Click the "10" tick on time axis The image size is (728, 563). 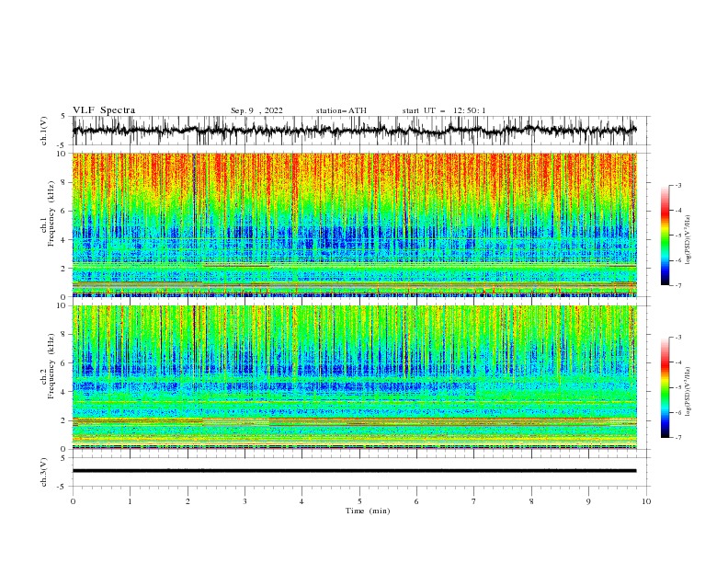click(x=646, y=501)
